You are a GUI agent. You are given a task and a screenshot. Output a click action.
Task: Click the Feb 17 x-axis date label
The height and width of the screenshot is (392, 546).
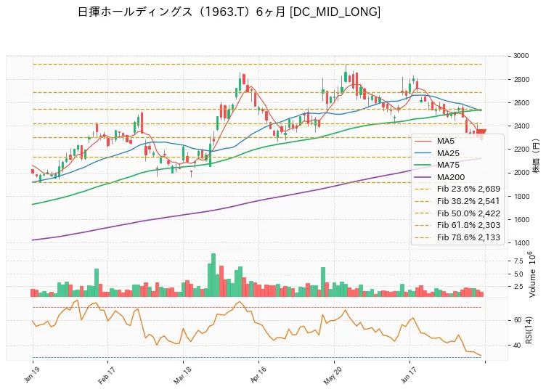(x=106, y=375)
